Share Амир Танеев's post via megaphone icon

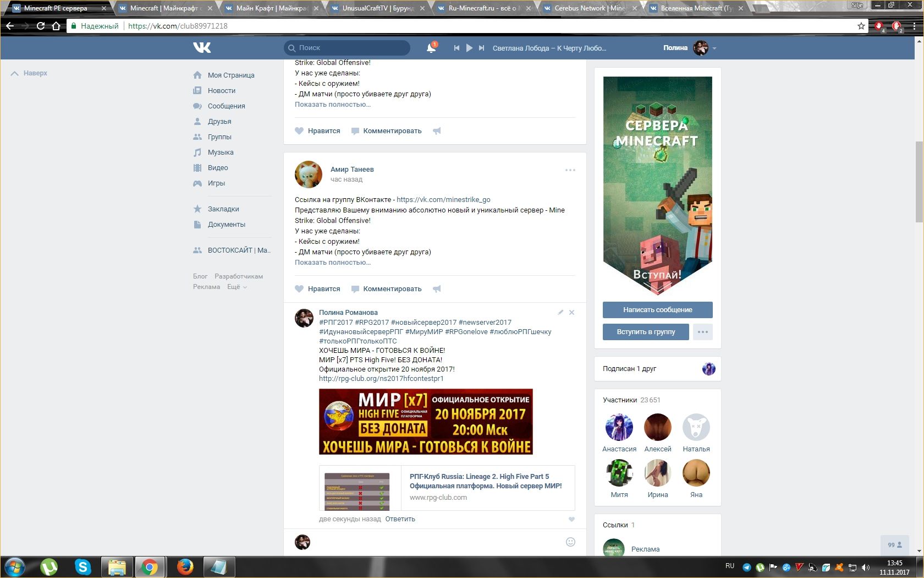tap(437, 289)
